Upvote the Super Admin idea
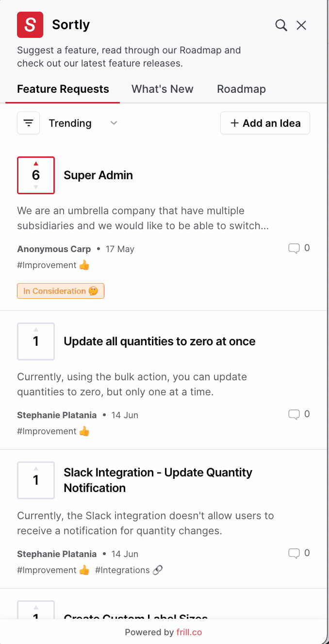 (36, 164)
